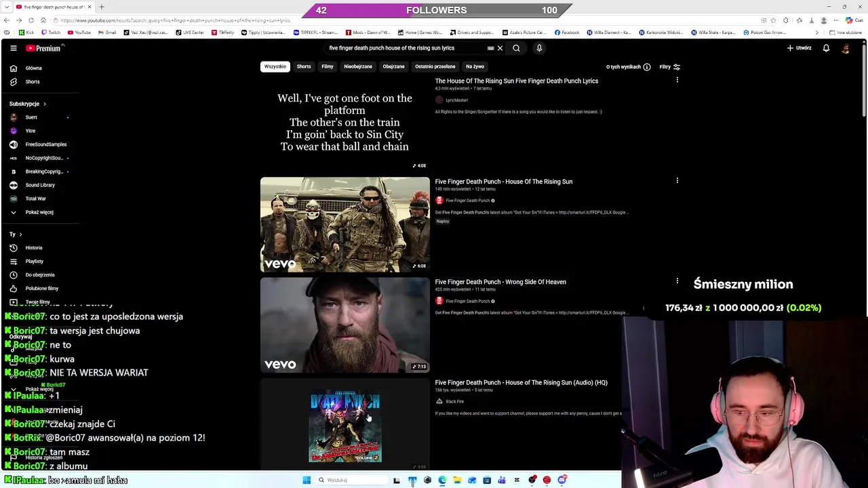Open Polubione filmy liked videos
Viewport: 868px width, 488px height.
(x=41, y=288)
